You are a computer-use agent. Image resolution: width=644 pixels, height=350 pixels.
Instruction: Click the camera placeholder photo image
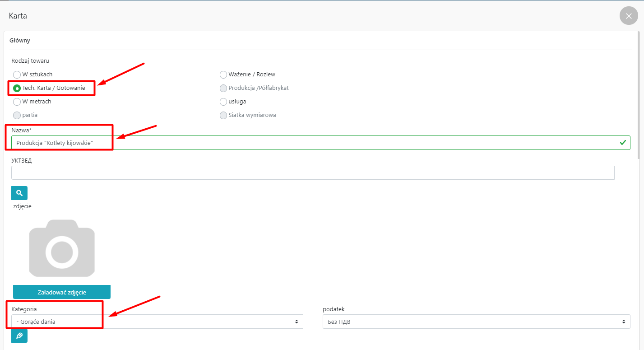(62, 248)
